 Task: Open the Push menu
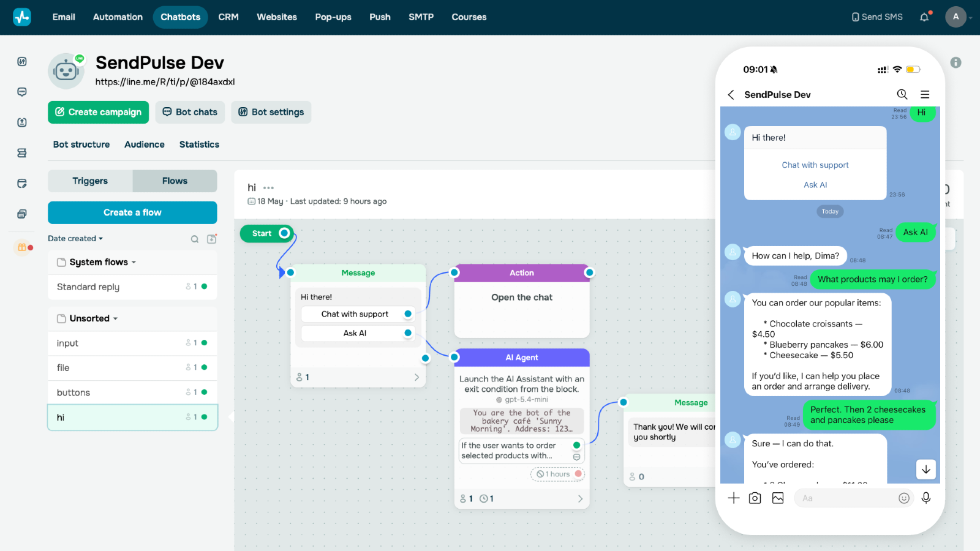(380, 17)
